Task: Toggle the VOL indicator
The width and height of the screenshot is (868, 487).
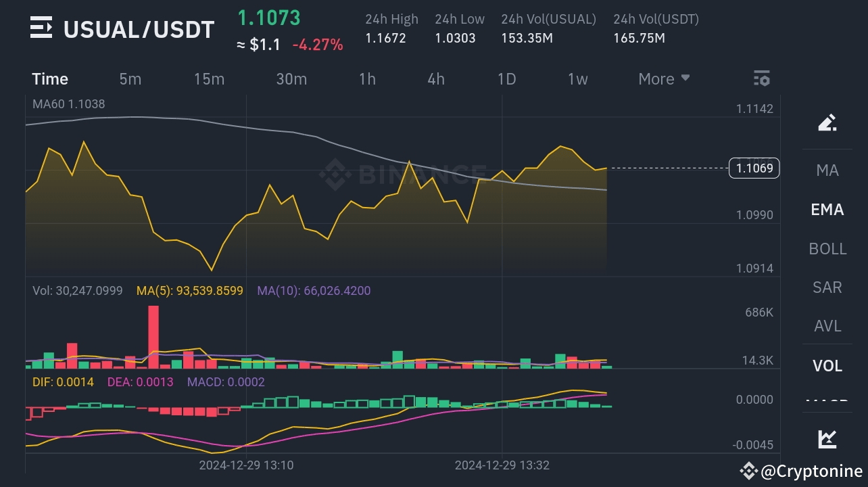Action: tap(827, 366)
